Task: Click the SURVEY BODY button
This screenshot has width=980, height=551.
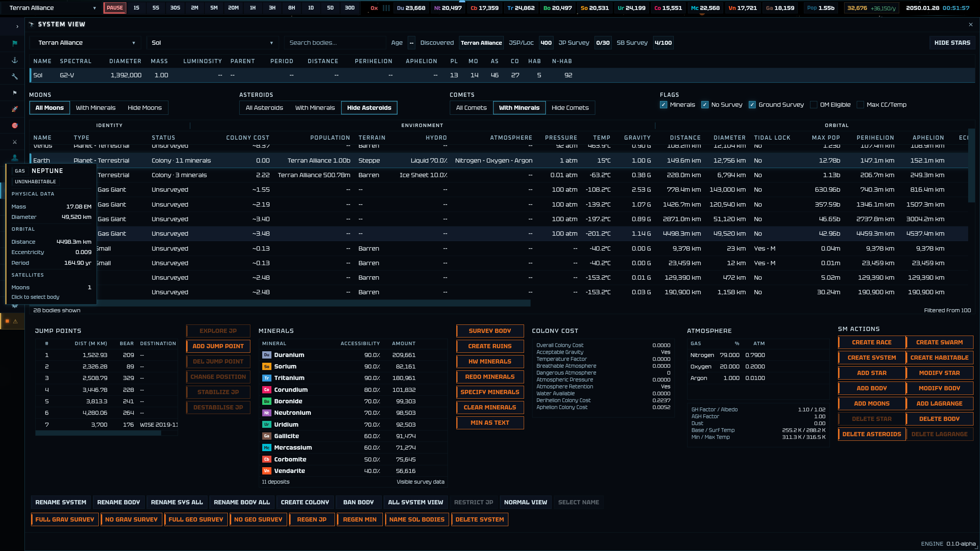Action: pos(490,331)
